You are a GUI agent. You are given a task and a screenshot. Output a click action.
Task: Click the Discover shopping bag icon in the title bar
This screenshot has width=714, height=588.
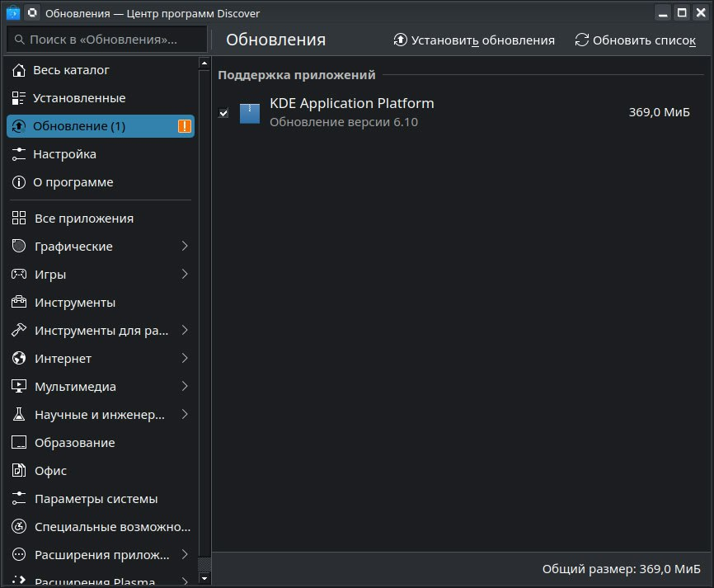point(12,12)
